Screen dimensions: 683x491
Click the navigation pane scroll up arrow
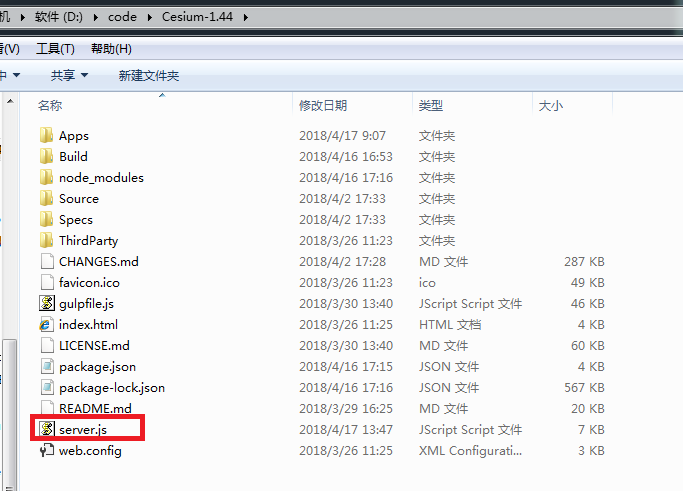[x=10, y=101]
